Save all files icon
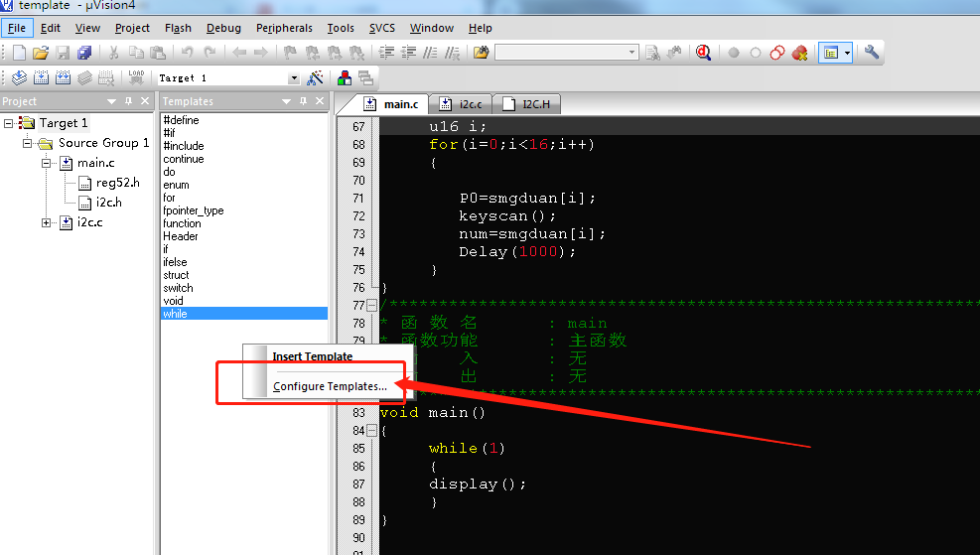Image resolution: width=980 pixels, height=555 pixels. (84, 54)
